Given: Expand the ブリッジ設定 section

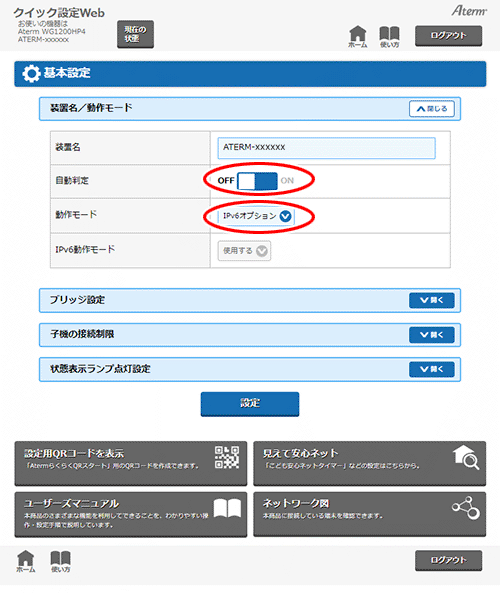Looking at the screenshot, I should point(432,300).
